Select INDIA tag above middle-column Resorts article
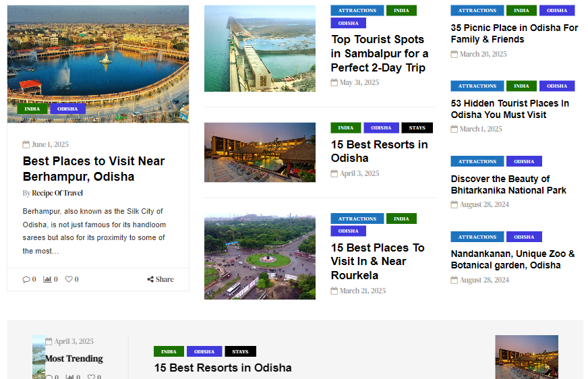This screenshot has height=379, width=588. click(x=346, y=128)
